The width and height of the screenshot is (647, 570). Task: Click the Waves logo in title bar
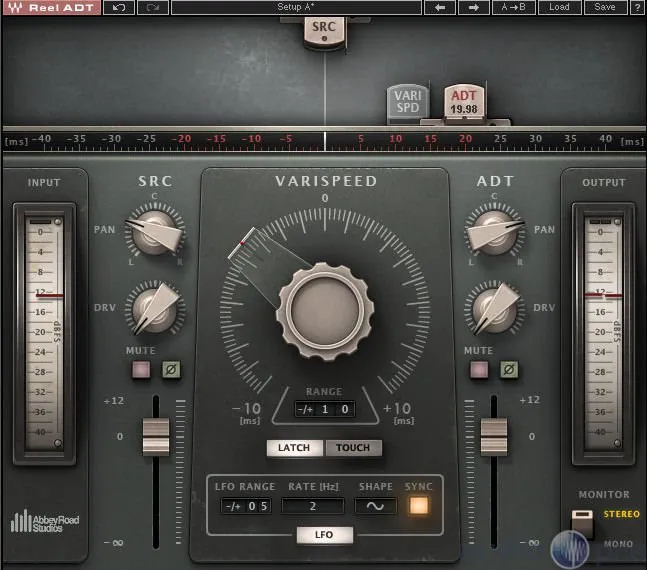(x=15, y=7)
